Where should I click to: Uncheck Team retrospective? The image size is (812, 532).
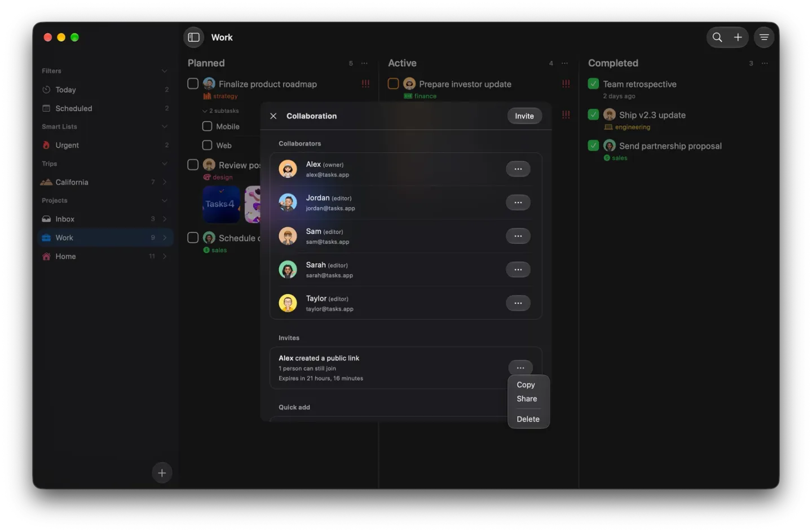(x=593, y=83)
